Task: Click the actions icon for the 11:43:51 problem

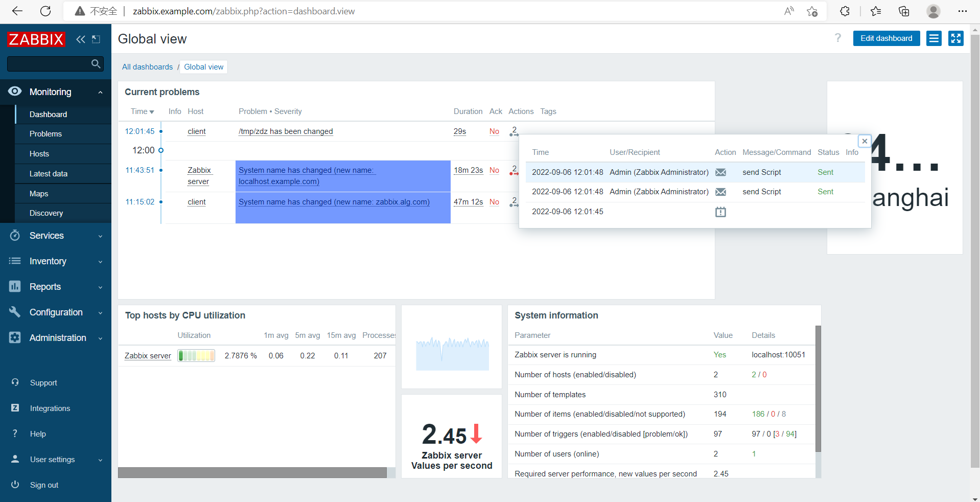Action: pyautogui.click(x=514, y=170)
